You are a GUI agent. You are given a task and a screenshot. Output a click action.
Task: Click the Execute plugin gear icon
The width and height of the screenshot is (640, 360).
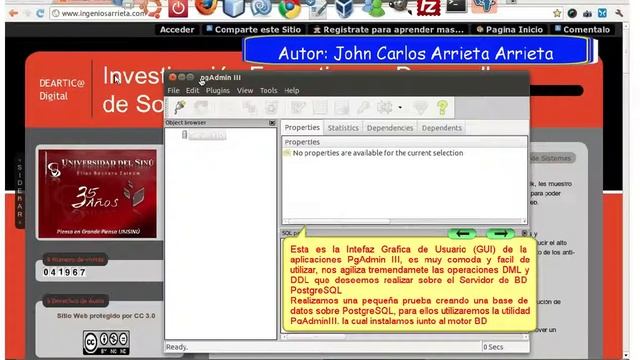(x=384, y=107)
